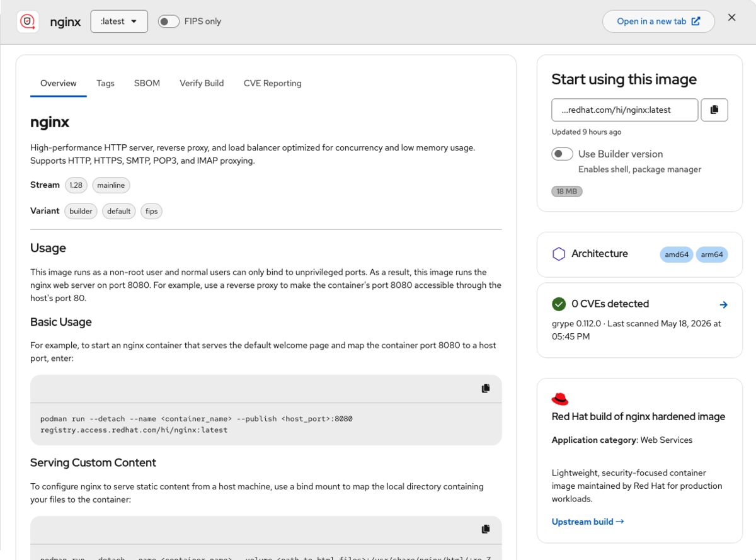Screen dimensions: 756x560
Task: Click Enables shell, package manager text
Action: pos(639,169)
